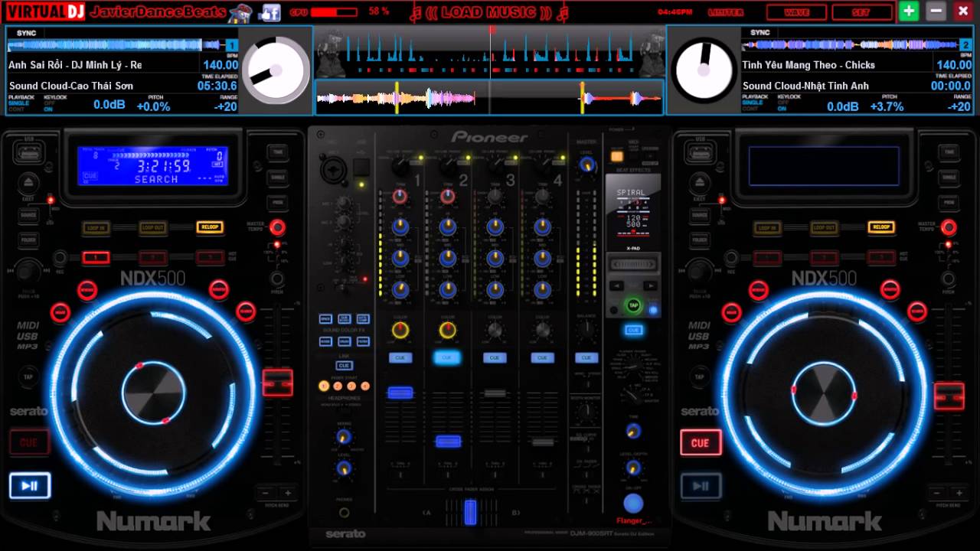The width and height of the screenshot is (980, 551).
Task: Toggle SYNC on right deck
Action: coord(760,32)
